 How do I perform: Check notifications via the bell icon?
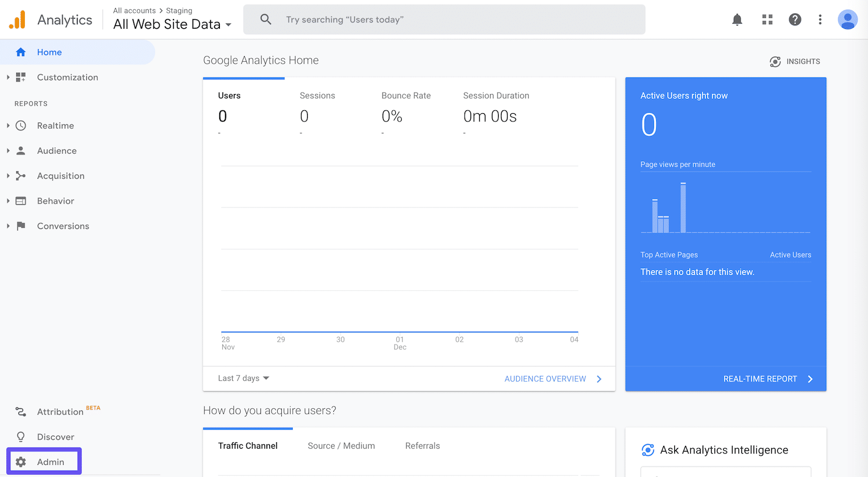737,19
